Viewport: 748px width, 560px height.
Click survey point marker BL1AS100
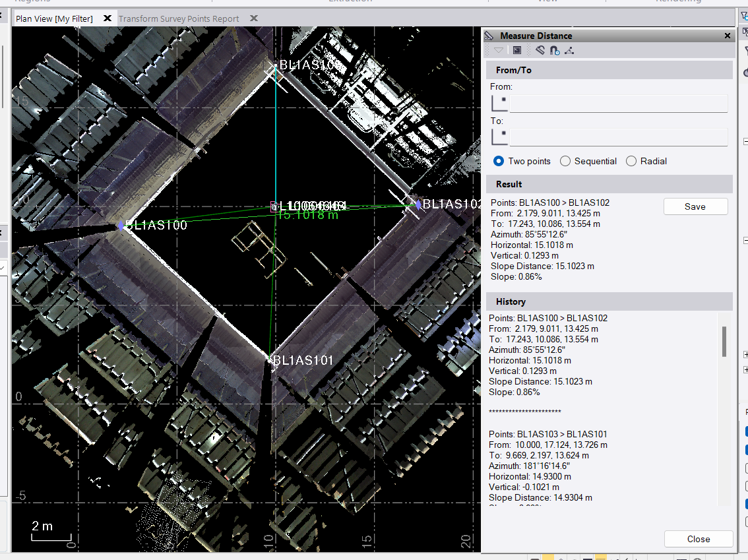121,226
